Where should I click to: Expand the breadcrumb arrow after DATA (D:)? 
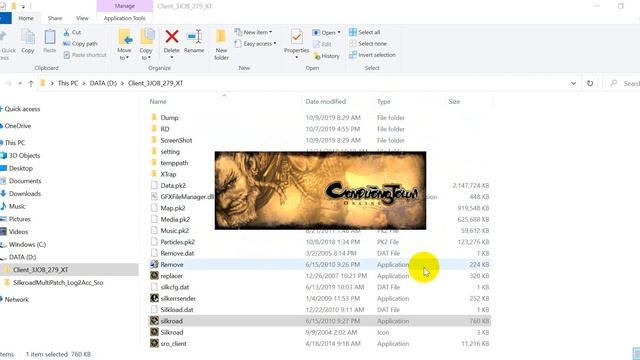122,83
